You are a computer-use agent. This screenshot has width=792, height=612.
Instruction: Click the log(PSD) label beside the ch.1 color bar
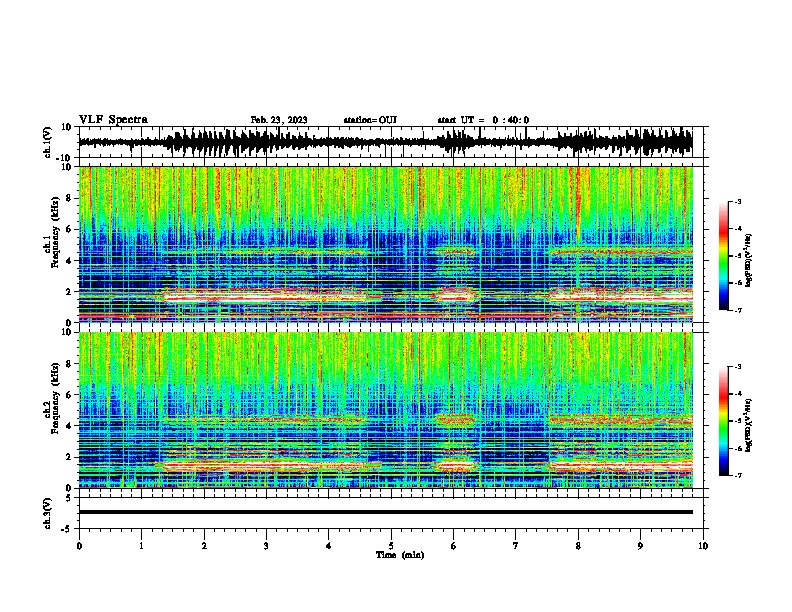[x=749, y=261]
